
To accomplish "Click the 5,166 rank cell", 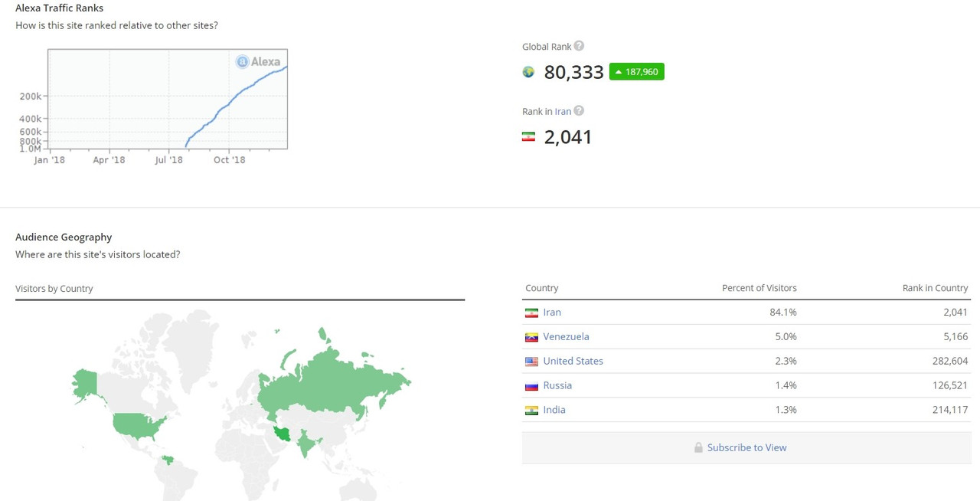I will [955, 336].
